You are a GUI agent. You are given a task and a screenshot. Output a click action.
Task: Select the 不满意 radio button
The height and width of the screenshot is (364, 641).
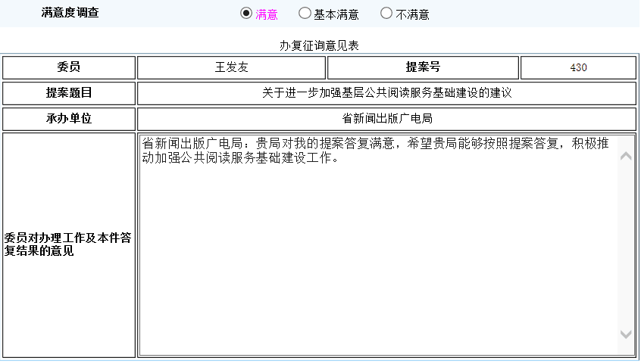tap(386, 13)
